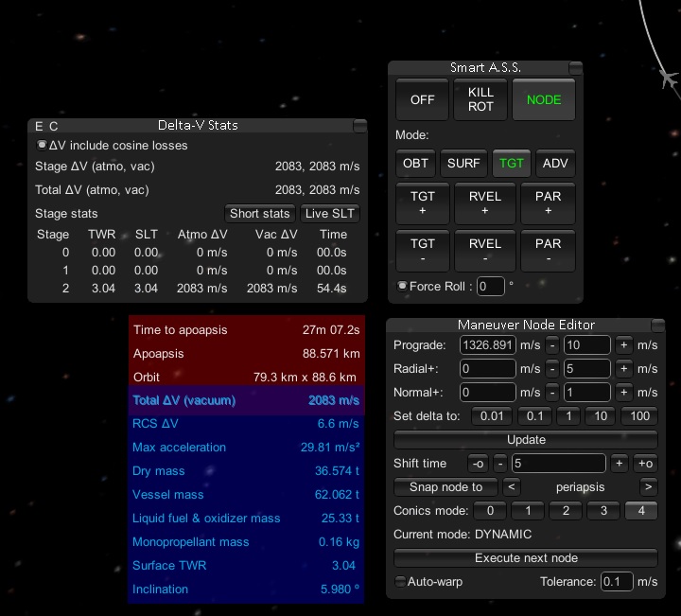Choose the SURF mode tab
Image resolution: width=681 pixels, height=616 pixels.
tap(463, 164)
